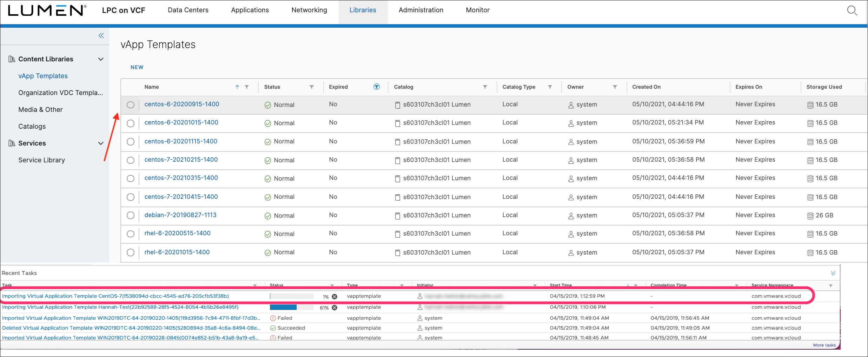Open Recent Tasks Initiator column filter
Screen dimensions: 868x357
click(535, 285)
